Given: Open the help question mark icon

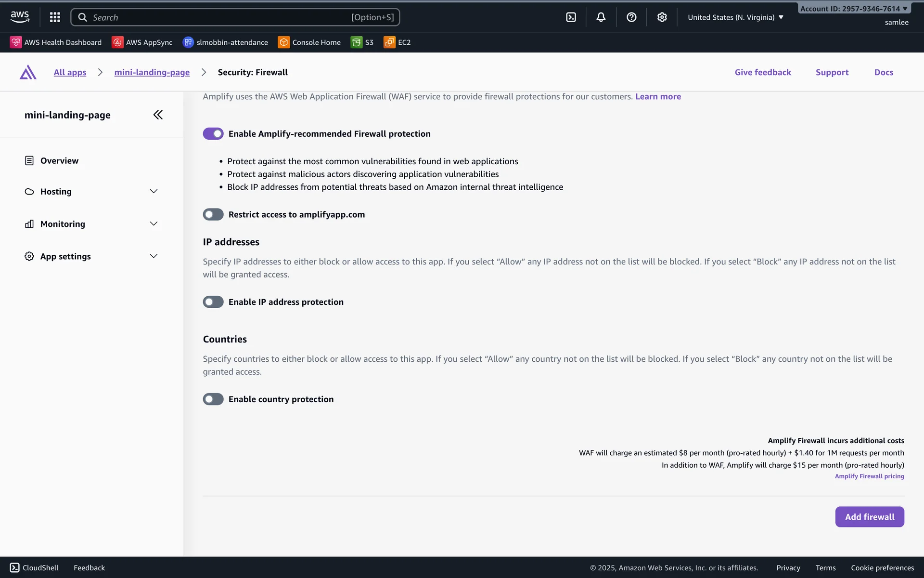Looking at the screenshot, I should [631, 17].
